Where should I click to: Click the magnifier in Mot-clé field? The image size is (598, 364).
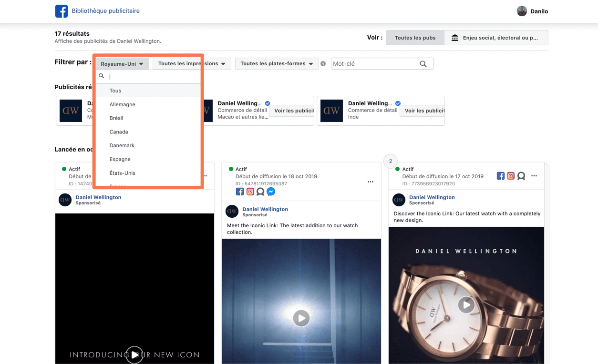[x=423, y=64]
